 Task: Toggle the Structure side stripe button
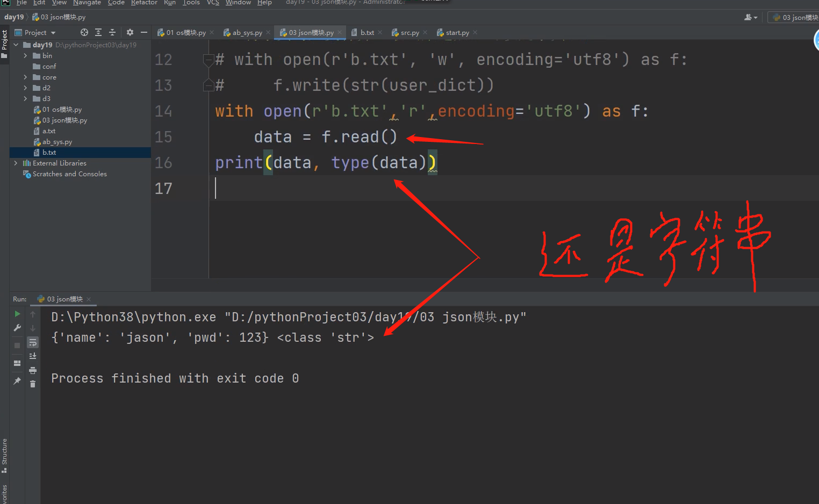pyautogui.click(x=4, y=456)
